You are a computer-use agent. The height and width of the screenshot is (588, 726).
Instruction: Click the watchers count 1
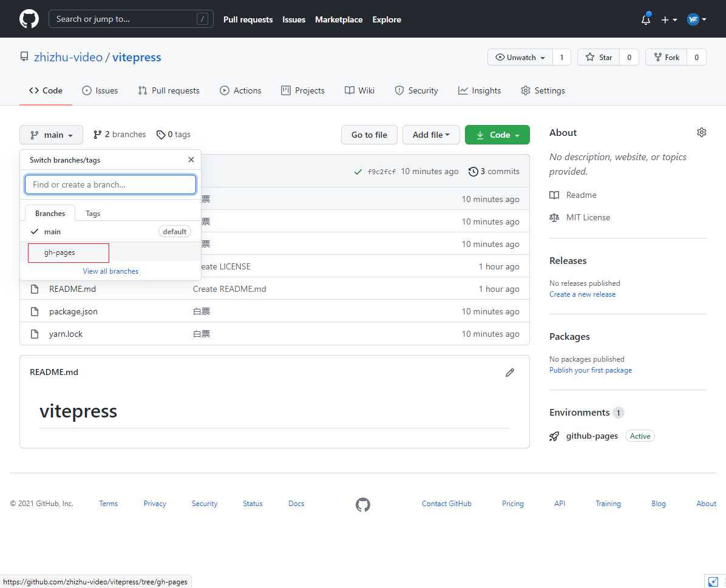coord(561,58)
